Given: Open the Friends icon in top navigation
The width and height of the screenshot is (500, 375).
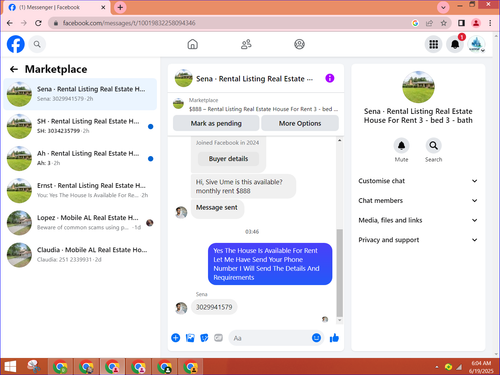Looking at the screenshot, I should [x=246, y=44].
